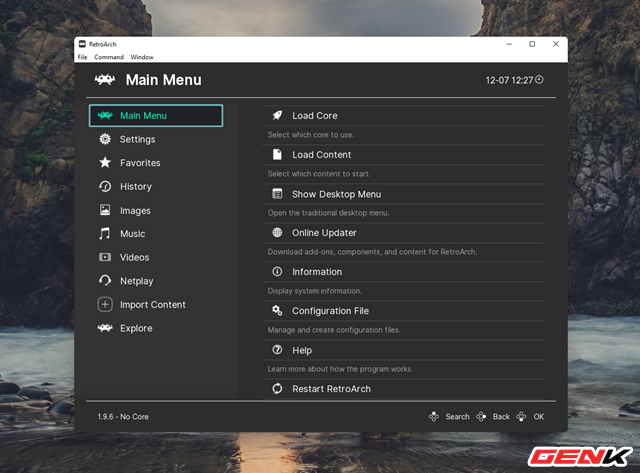The image size is (640, 473).
Task: Open the Configuration File label
Action: [x=330, y=311]
